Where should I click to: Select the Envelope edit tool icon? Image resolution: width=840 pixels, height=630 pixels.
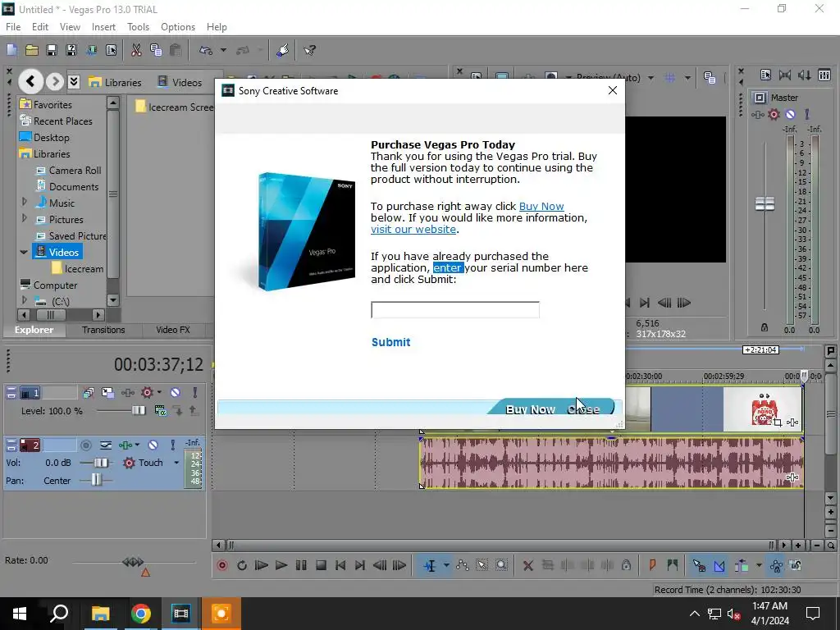tap(463, 565)
